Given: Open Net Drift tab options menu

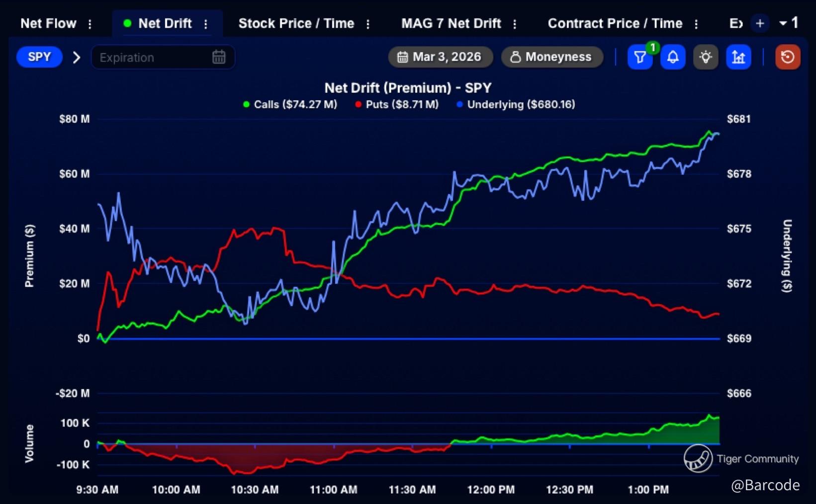Looking at the screenshot, I should click(x=206, y=24).
